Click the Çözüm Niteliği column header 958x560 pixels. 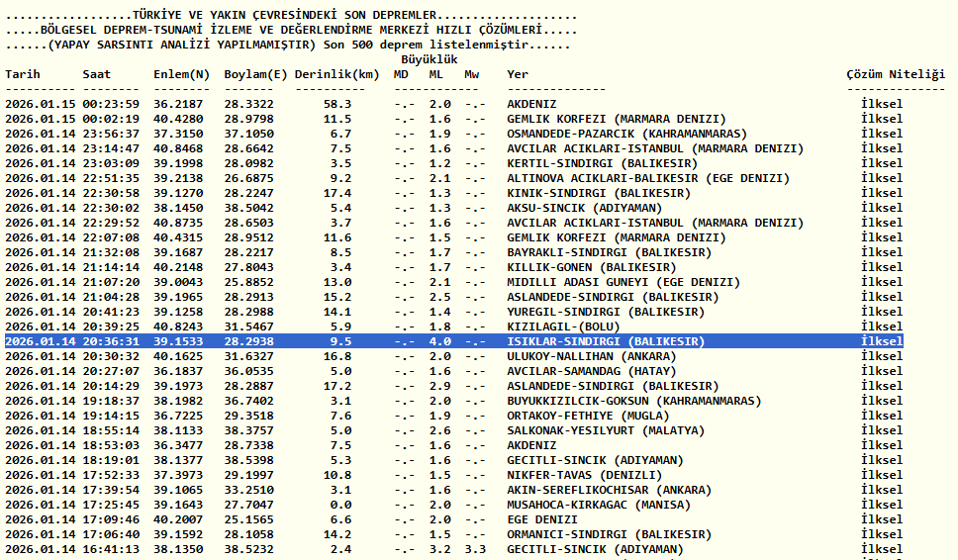896,74
